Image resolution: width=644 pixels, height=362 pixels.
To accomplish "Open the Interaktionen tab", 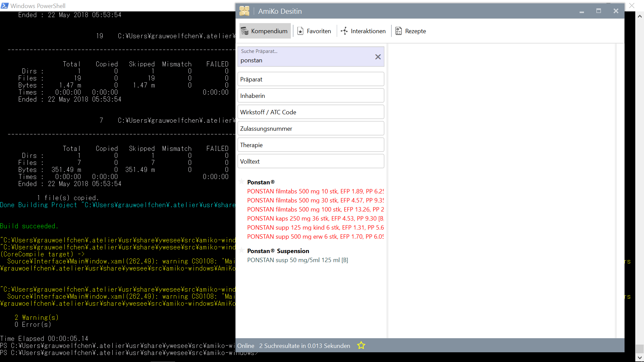I will click(363, 31).
